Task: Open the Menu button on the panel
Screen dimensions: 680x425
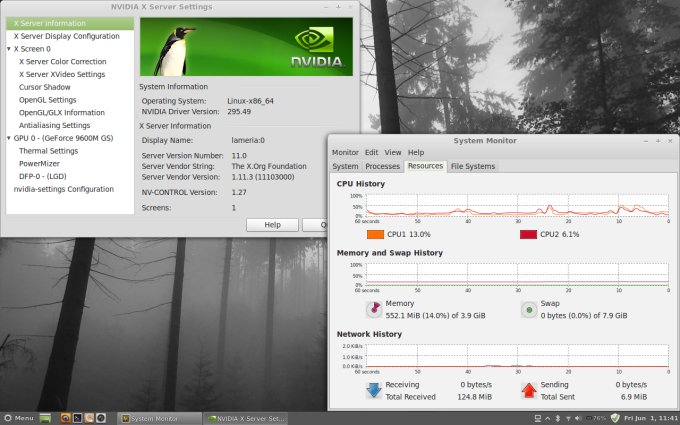Action: pyautogui.click(x=19, y=418)
